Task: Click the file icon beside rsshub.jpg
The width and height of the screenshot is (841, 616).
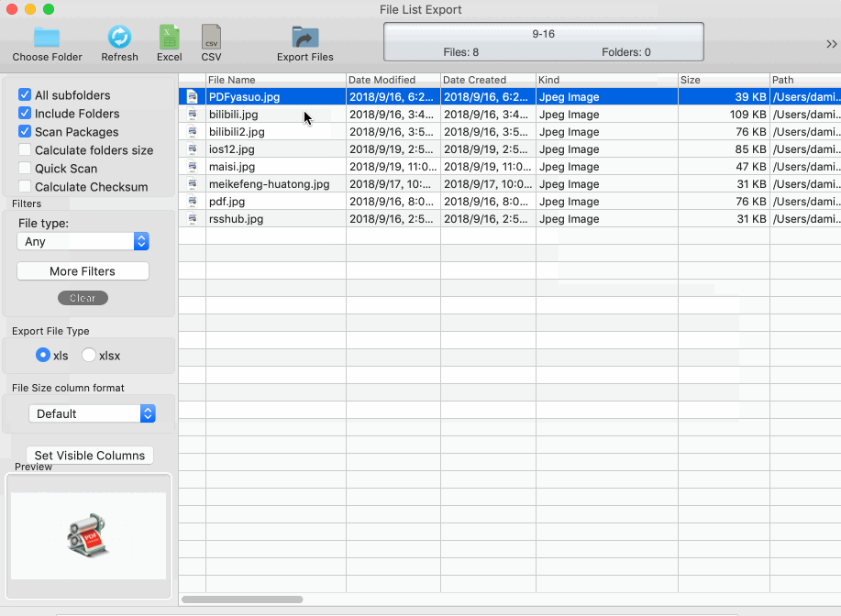Action: (x=192, y=219)
